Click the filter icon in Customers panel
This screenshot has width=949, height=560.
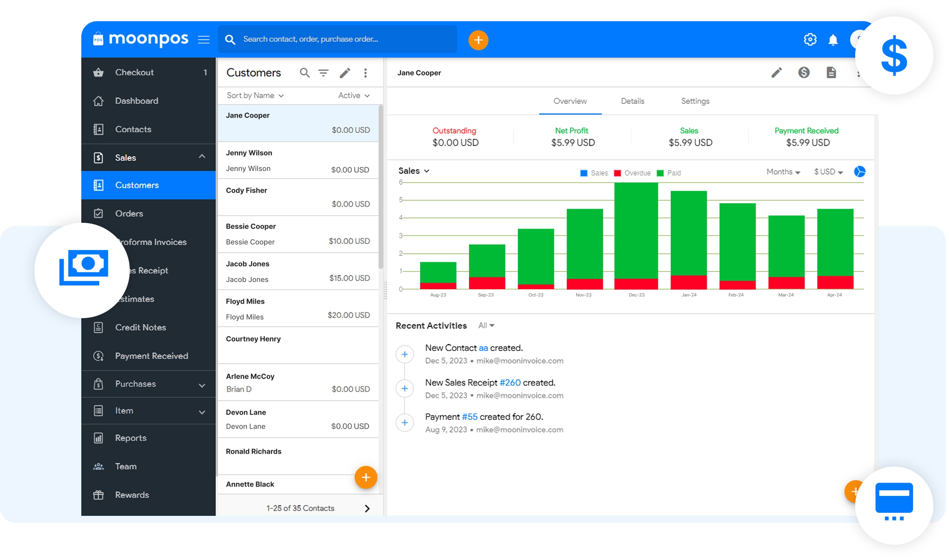coord(324,73)
